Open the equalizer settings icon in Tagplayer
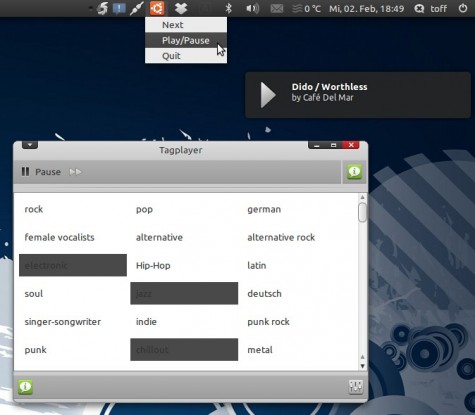 [355, 387]
